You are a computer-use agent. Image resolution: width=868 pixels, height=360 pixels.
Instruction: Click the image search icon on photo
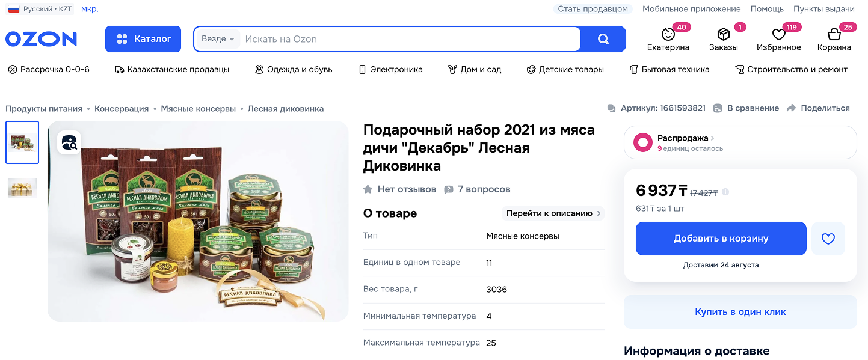[69, 142]
